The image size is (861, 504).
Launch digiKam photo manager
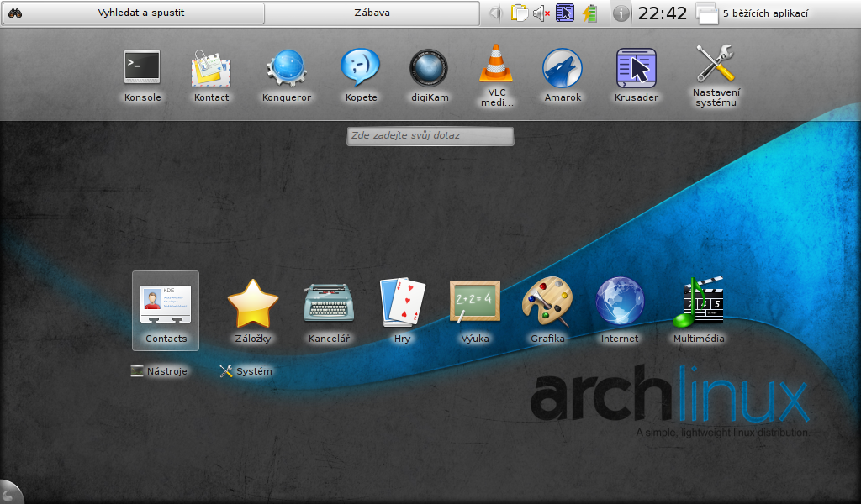pos(430,75)
